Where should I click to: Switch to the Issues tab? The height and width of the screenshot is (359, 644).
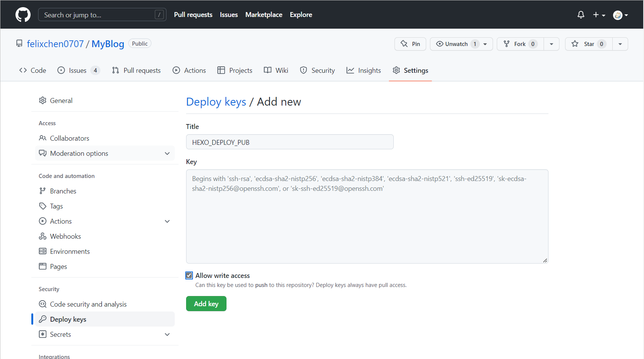[79, 71]
